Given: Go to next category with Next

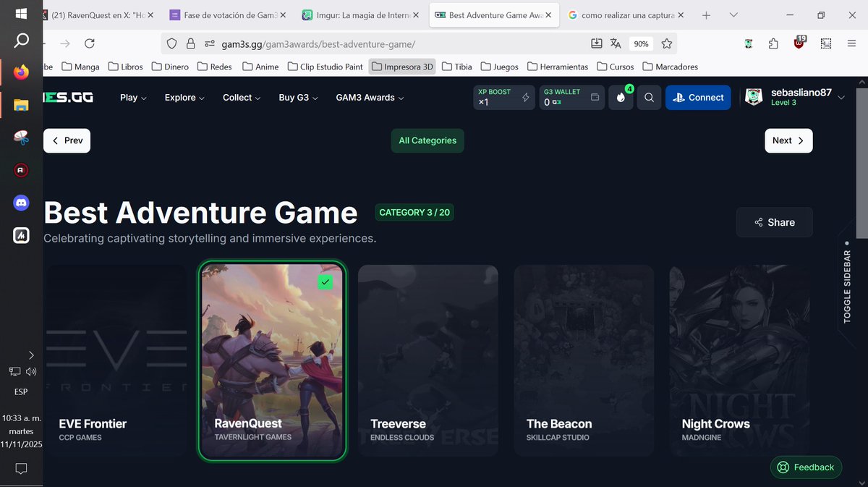Looking at the screenshot, I should (788, 140).
